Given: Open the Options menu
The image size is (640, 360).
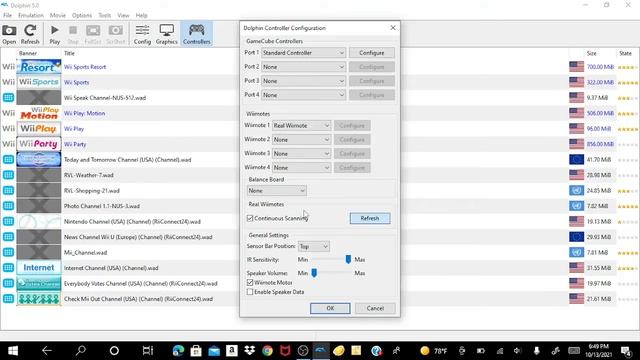Looking at the screenshot, I should click(x=82, y=15).
